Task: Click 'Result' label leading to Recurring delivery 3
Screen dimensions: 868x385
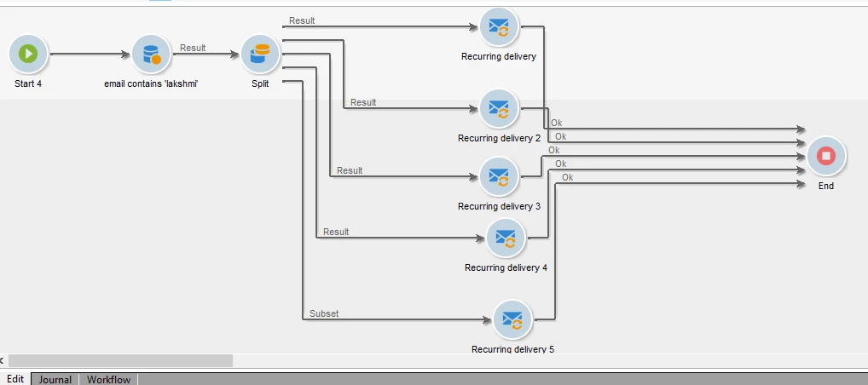Action: pyautogui.click(x=350, y=170)
